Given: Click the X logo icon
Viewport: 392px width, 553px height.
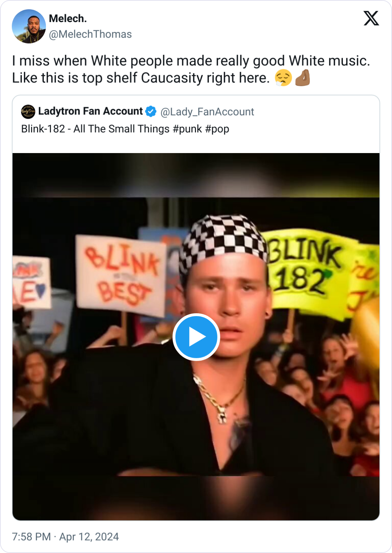Looking at the screenshot, I should pyautogui.click(x=371, y=18).
